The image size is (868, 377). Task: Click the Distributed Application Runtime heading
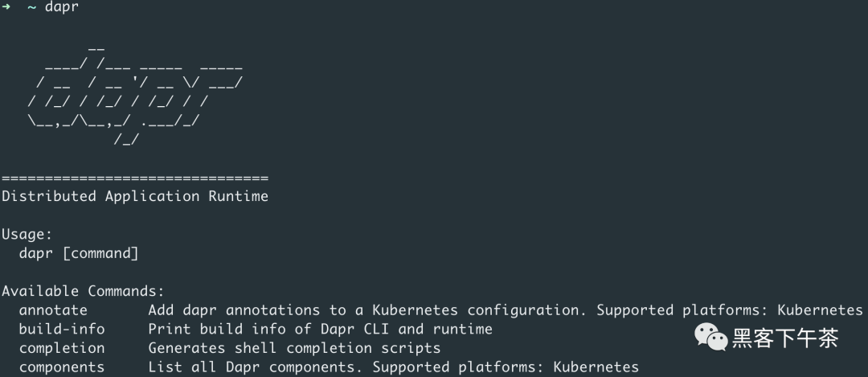pyautogui.click(x=135, y=196)
